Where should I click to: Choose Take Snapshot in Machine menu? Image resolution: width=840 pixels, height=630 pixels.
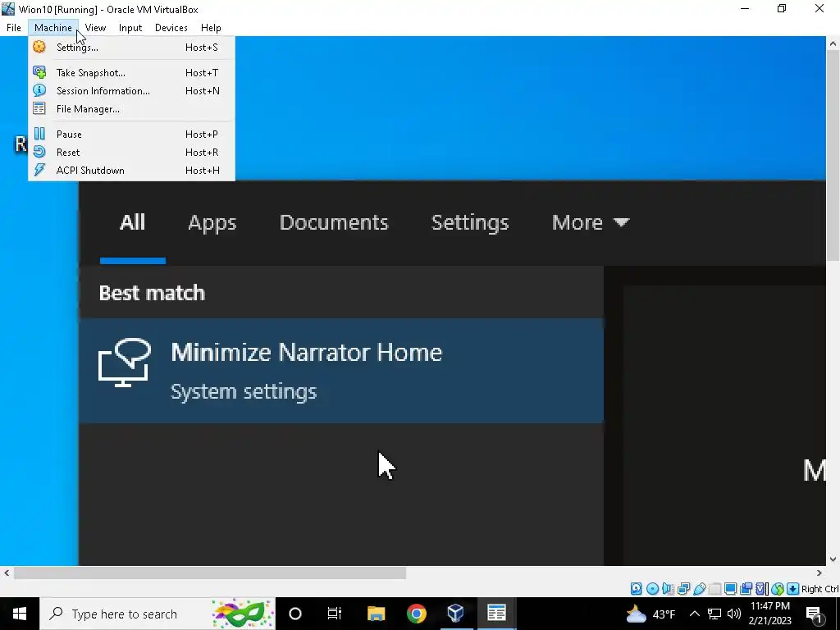pos(131,72)
